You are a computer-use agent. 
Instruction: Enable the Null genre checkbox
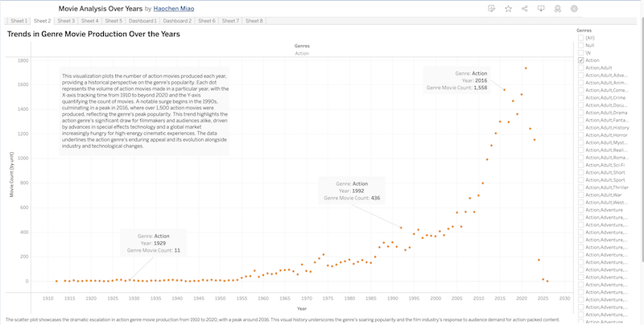(581, 45)
